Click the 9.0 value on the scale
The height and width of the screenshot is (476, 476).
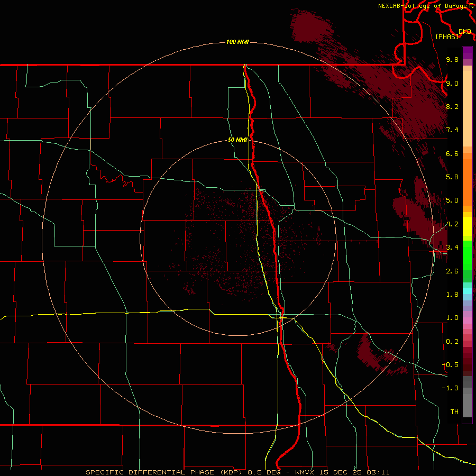coord(452,83)
